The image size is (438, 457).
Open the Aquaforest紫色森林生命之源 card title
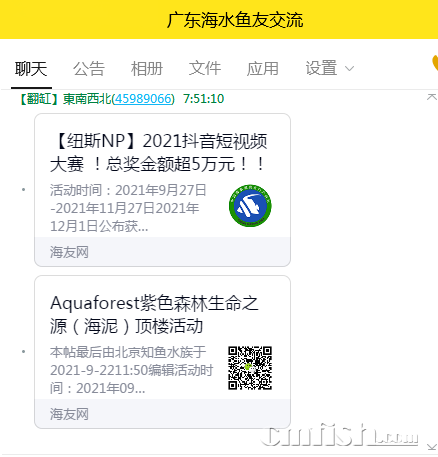pyautogui.click(x=154, y=315)
